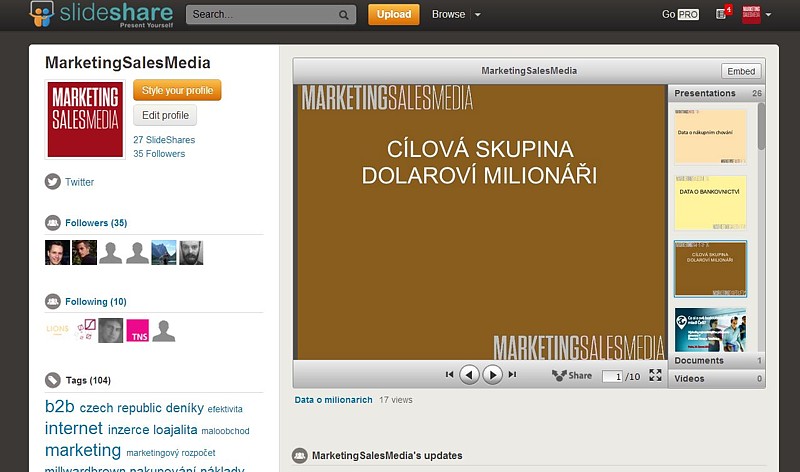
Task: Click the first follower avatar
Action: click(x=57, y=253)
